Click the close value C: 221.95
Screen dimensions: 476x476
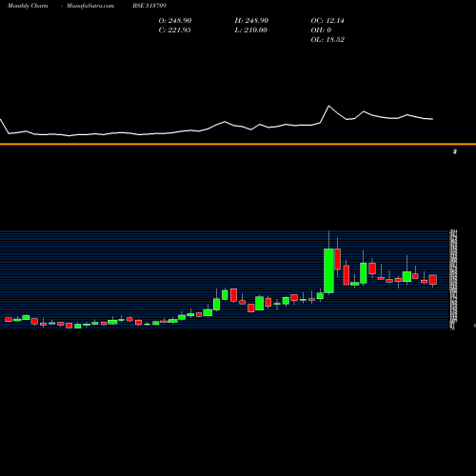tap(174, 30)
